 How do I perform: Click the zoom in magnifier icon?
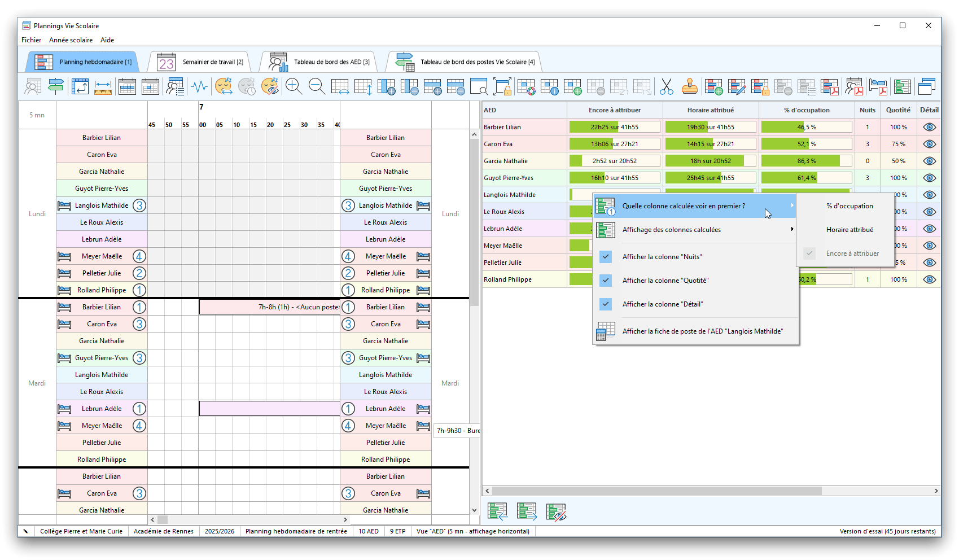click(x=294, y=86)
